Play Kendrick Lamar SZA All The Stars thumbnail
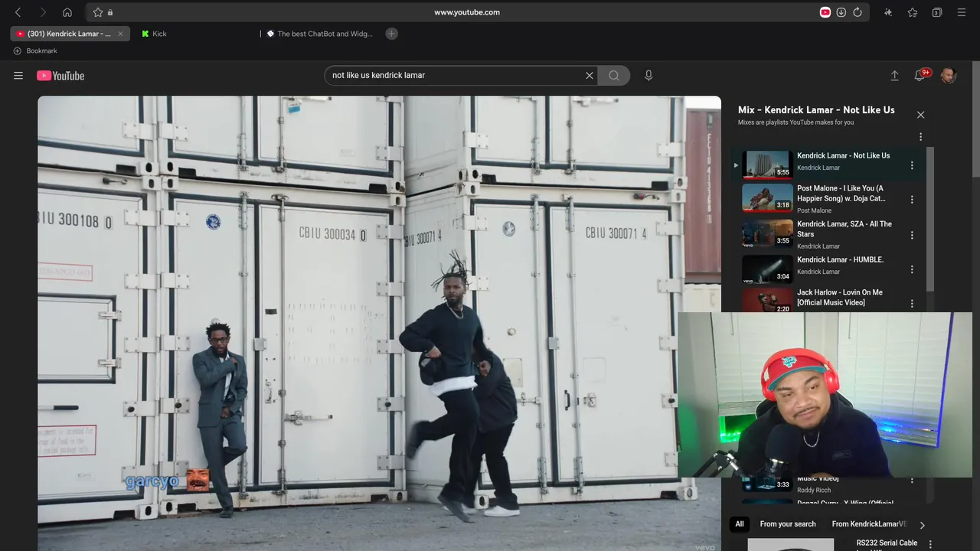This screenshot has height=551, width=980. pyautogui.click(x=767, y=233)
